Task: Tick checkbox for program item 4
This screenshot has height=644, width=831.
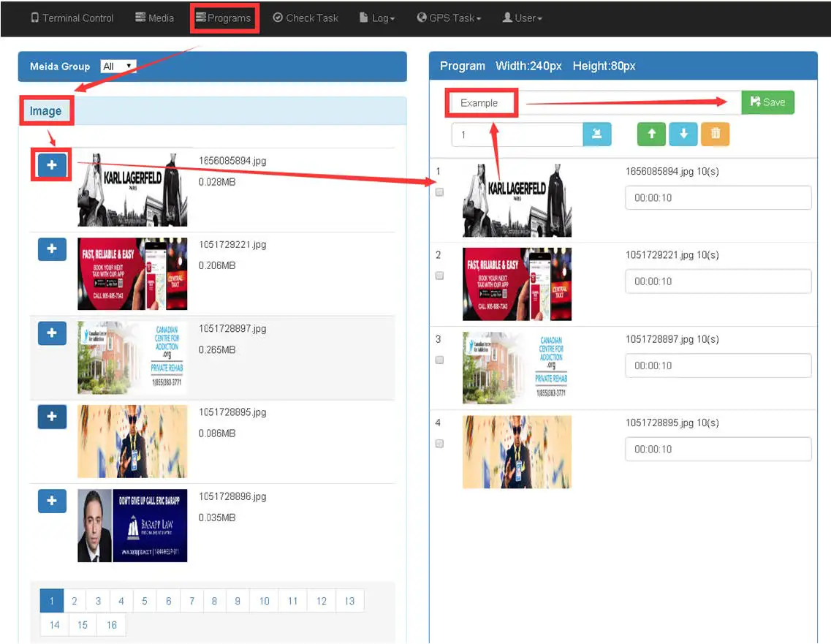Action: [439, 444]
